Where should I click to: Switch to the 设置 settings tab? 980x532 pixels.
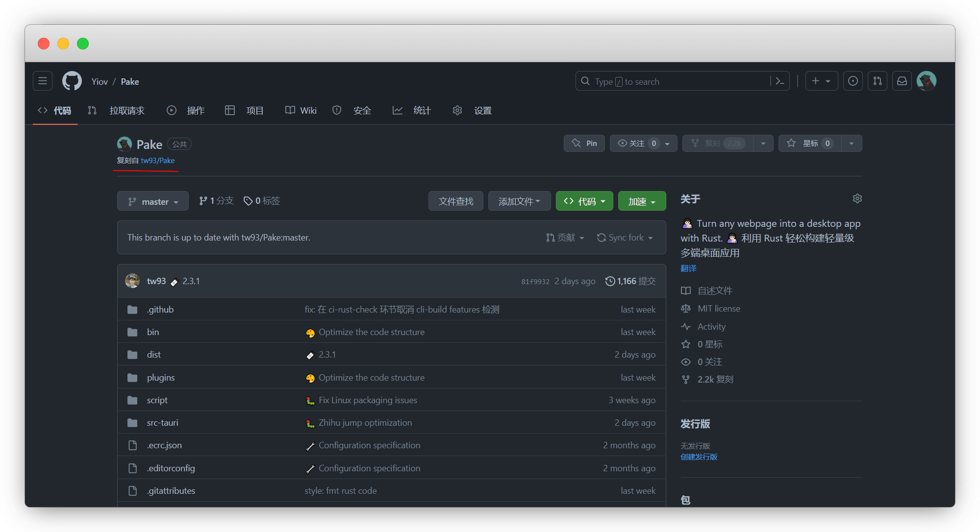pyautogui.click(x=473, y=111)
